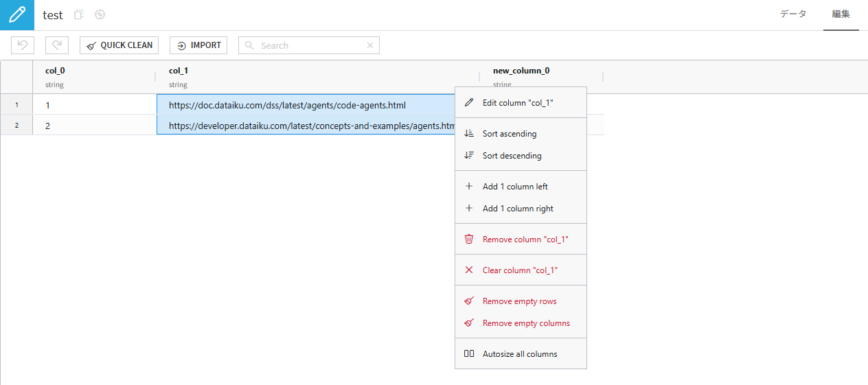The width and height of the screenshot is (868, 385).
Task: Switch to the 編集 tab
Action: tap(841, 14)
